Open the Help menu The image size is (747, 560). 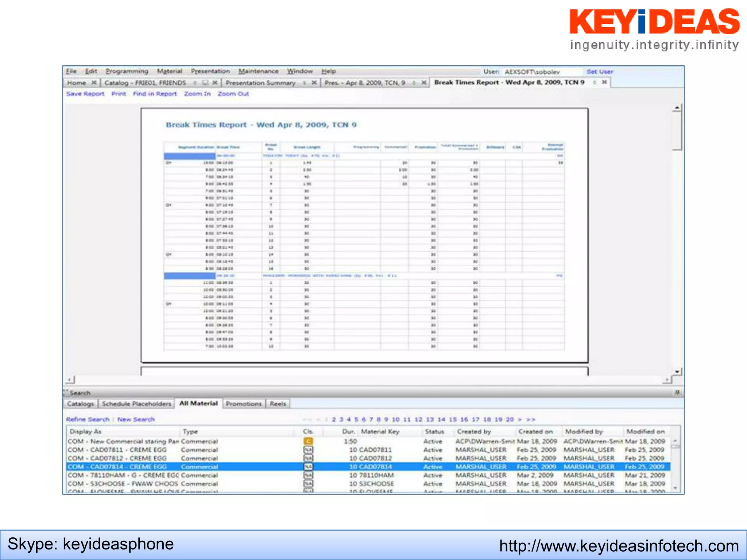[x=329, y=71]
